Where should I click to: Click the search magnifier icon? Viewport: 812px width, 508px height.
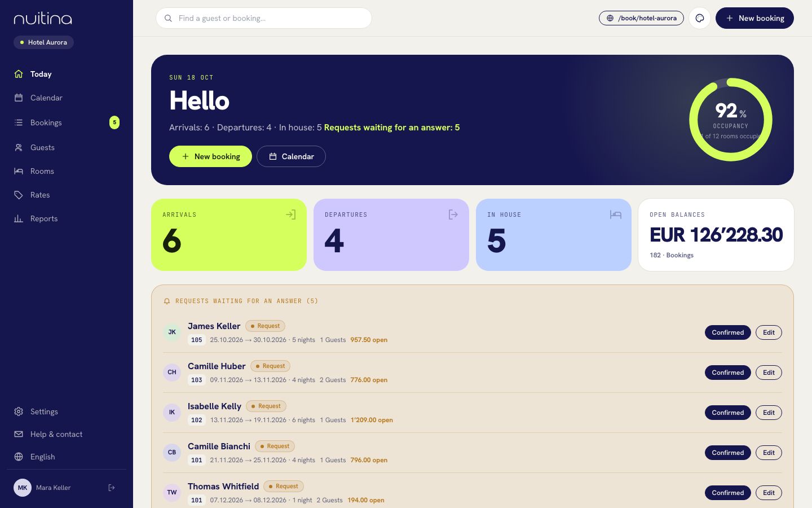click(168, 18)
